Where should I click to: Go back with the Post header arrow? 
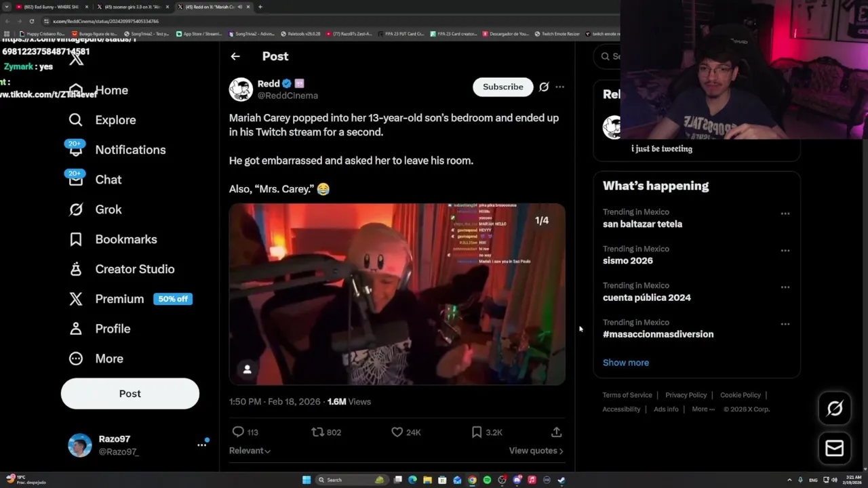point(235,56)
